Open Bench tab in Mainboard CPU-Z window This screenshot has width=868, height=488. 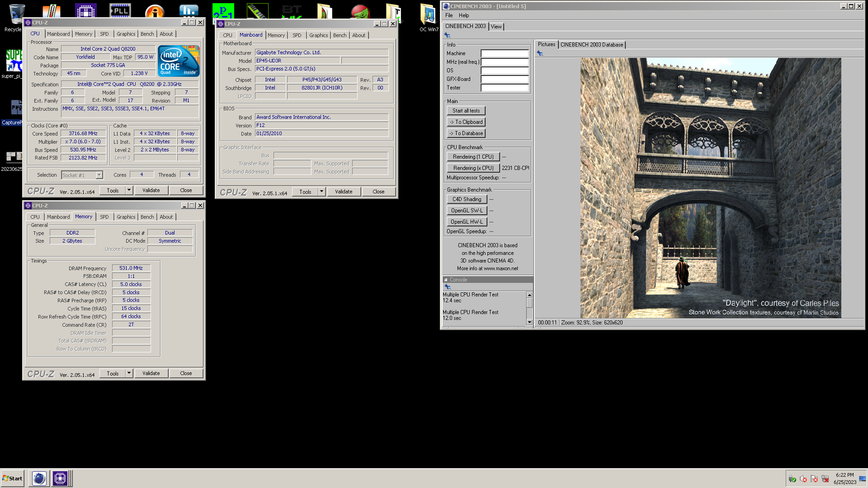point(340,35)
